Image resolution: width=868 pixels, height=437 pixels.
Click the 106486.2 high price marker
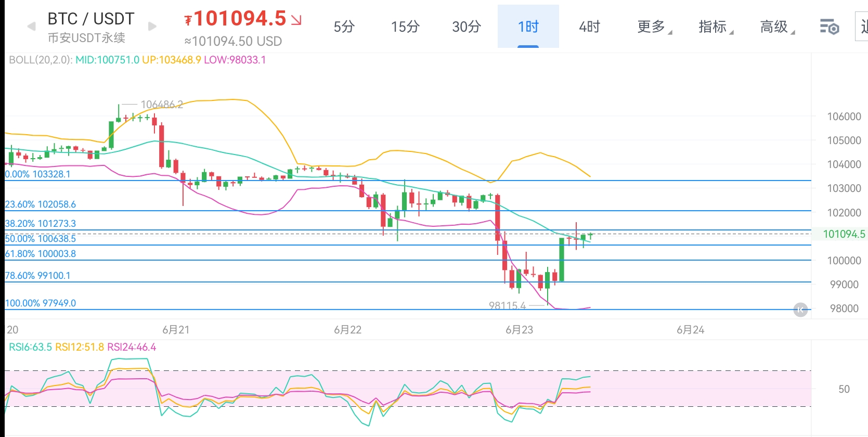click(162, 105)
